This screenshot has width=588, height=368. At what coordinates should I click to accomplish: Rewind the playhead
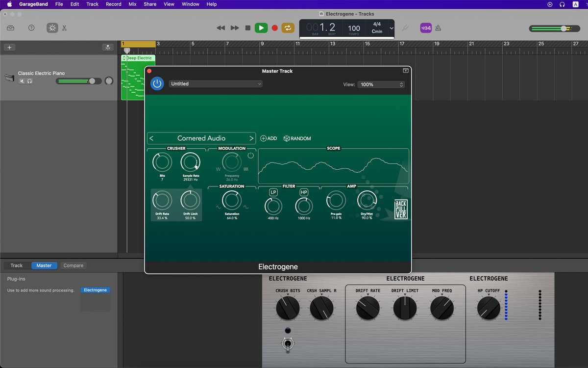pyautogui.click(x=221, y=28)
